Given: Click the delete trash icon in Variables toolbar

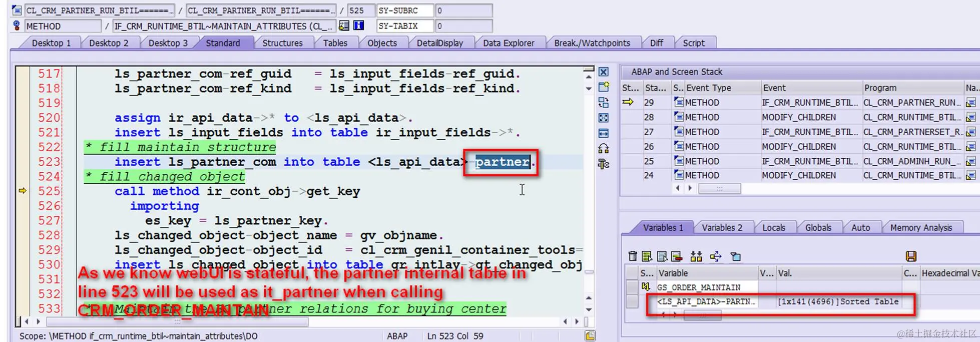Looking at the screenshot, I should point(633,256).
